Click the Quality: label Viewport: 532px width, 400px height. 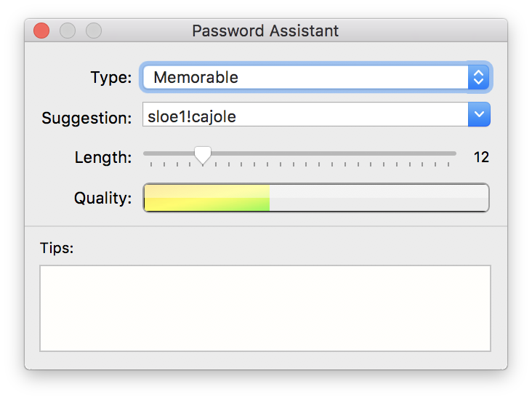(x=103, y=198)
